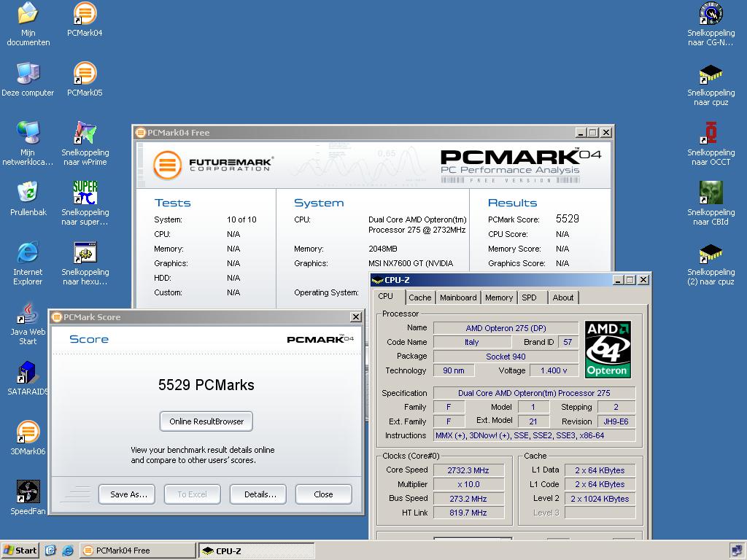The width and height of the screenshot is (747, 560).
Task: Click the Revision JH9-E6 value
Action: [x=616, y=421]
